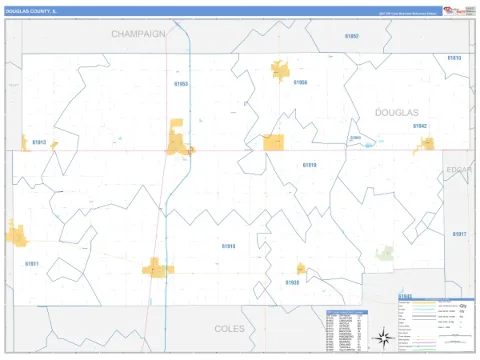Image resolution: width=480 pixels, height=360 pixels.
Task: Select ZIP code label 61911
Action: [32, 264]
